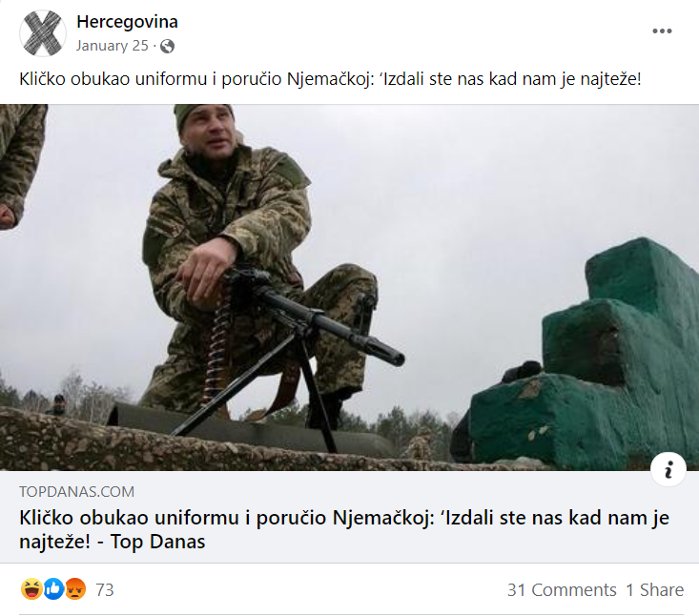The height and width of the screenshot is (616, 699).
Task: Click the TOPDANAS.COM source label
Action: click(76, 492)
